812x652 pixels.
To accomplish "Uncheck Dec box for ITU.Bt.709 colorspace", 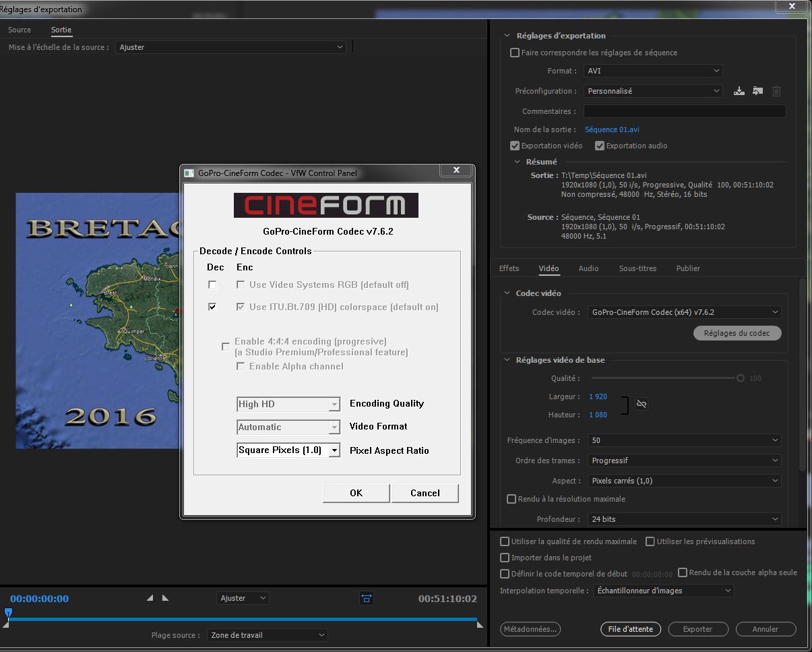I will (212, 307).
